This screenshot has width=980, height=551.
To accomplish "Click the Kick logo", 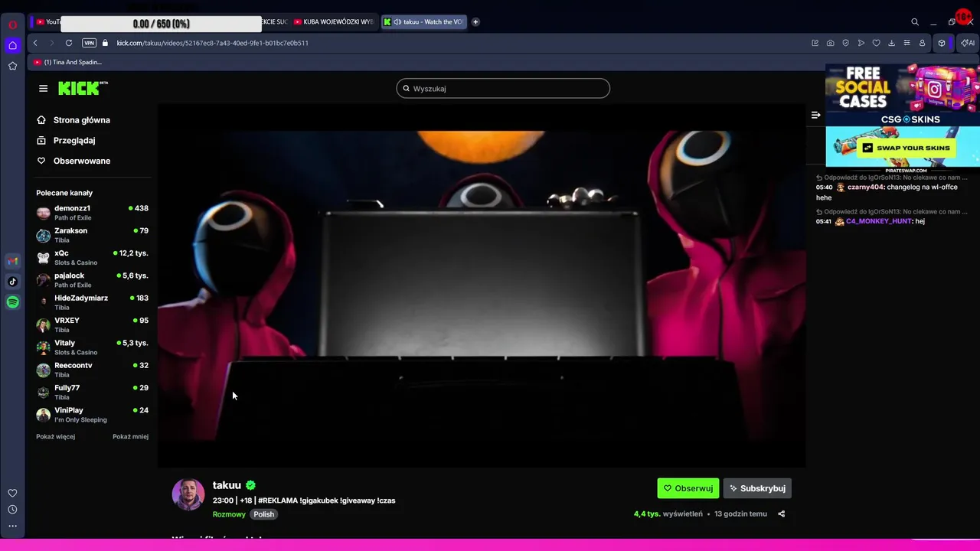I will (83, 88).
